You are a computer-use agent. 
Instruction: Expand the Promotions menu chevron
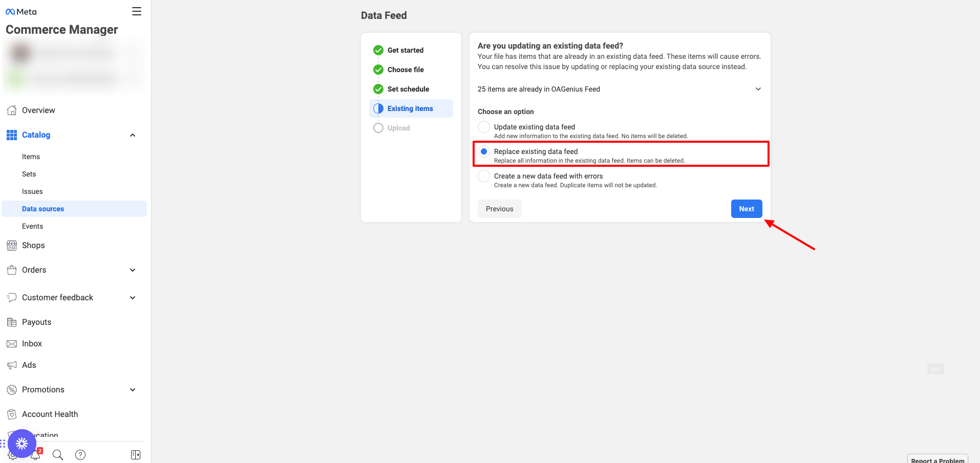pyautogui.click(x=133, y=390)
